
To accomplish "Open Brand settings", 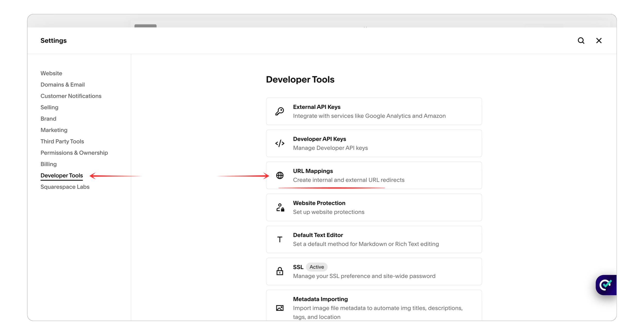I will tap(48, 119).
